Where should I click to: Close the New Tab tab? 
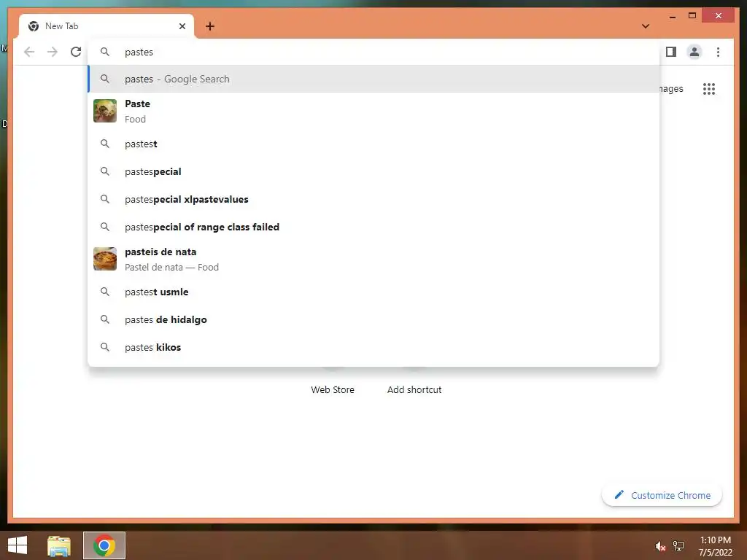[182, 26]
